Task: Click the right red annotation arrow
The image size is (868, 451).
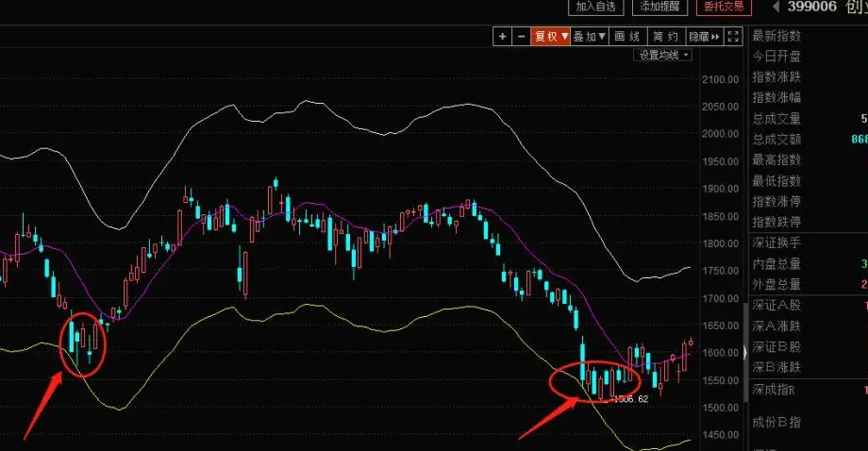Action: [x=548, y=417]
